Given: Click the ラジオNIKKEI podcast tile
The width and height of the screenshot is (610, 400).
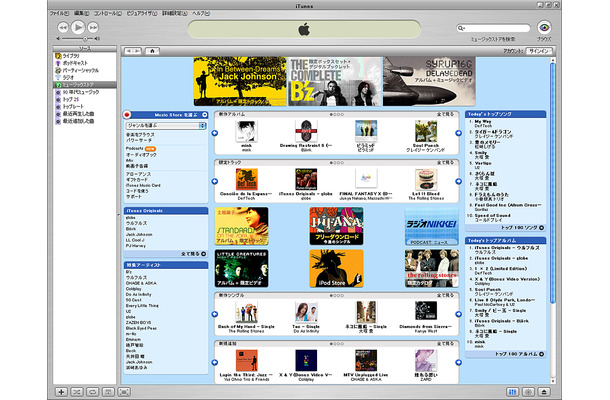Looking at the screenshot, I should 431,226.
